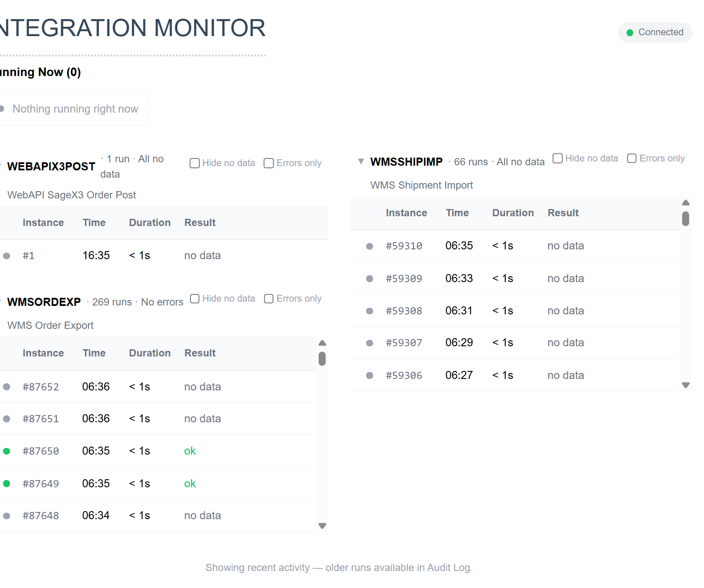The height and width of the screenshot is (588, 704).
Task: Click the older runs Audit Log note
Action: [339, 568]
